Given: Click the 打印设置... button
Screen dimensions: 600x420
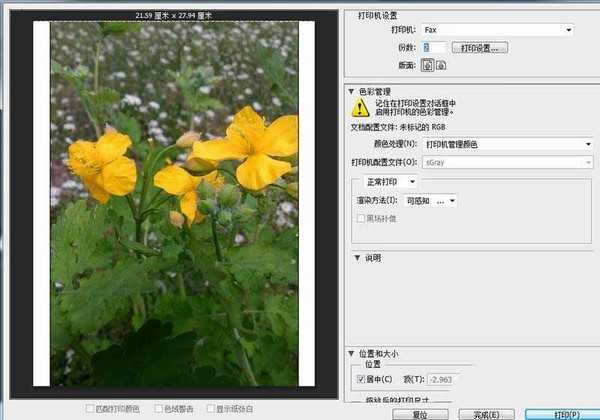Looking at the screenshot, I should [x=480, y=48].
